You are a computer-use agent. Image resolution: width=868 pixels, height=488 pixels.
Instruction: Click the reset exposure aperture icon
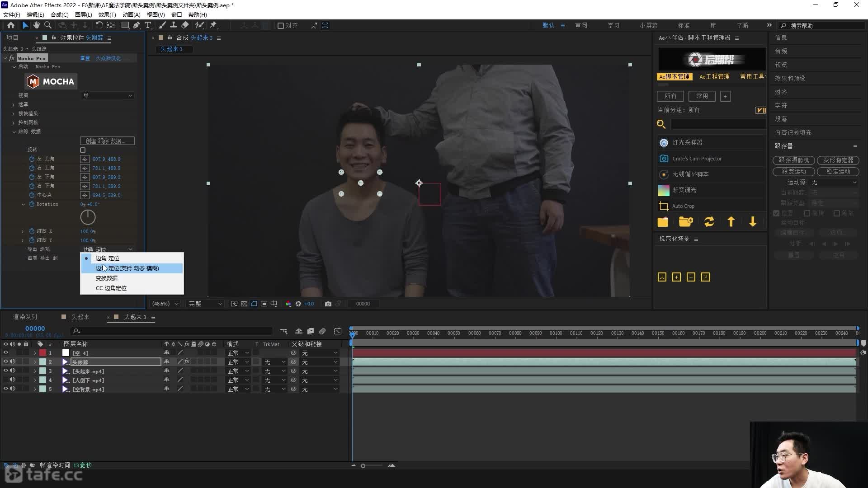coord(298,304)
